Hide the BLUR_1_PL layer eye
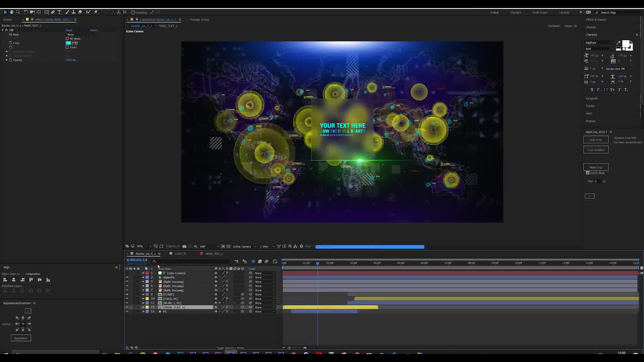The image size is (644, 362). [x=127, y=303]
